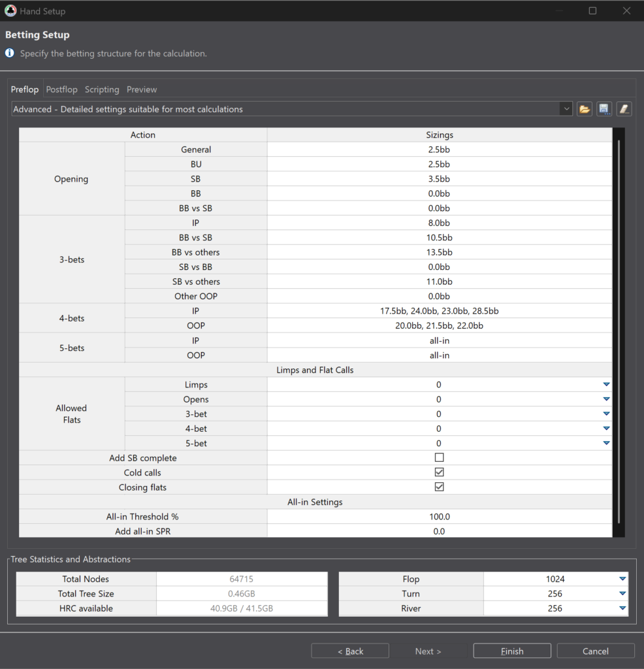Image resolution: width=644 pixels, height=669 pixels.
Task: Switch to the Postflop tab
Action: pos(62,90)
